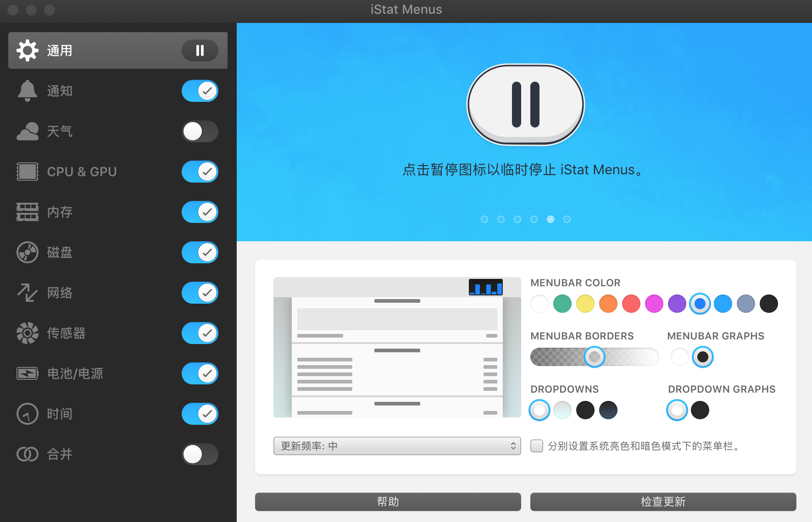Click the overlapping circles icon for 合并
Image resolution: width=812 pixels, height=522 pixels.
coord(28,454)
